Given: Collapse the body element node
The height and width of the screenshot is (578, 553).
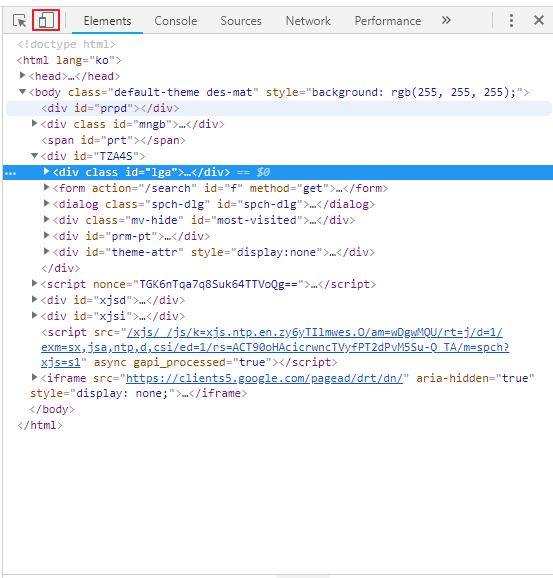Looking at the screenshot, I should coord(22,91).
